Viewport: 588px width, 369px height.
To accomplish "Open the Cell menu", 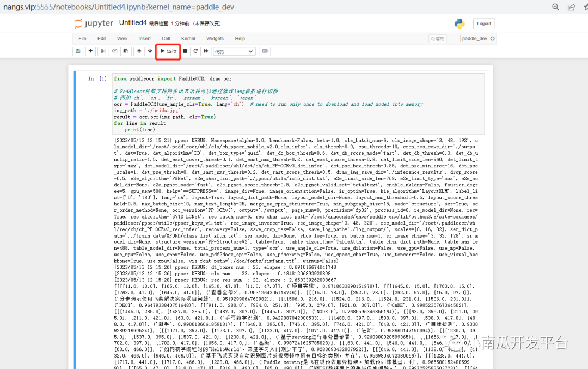I will 166,39.
